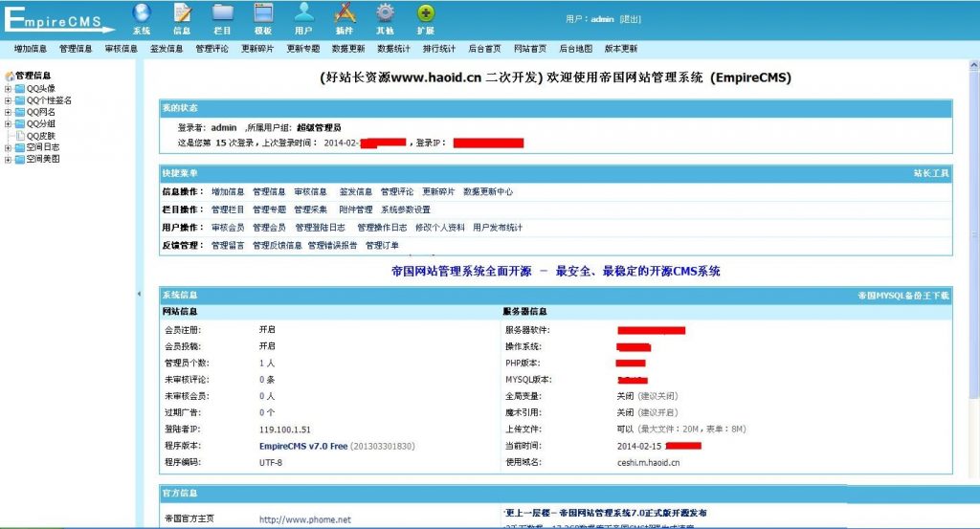The width and height of the screenshot is (980, 529).
Task: Open 帝国MYSQL备份王下载 link
Action: [903, 296]
